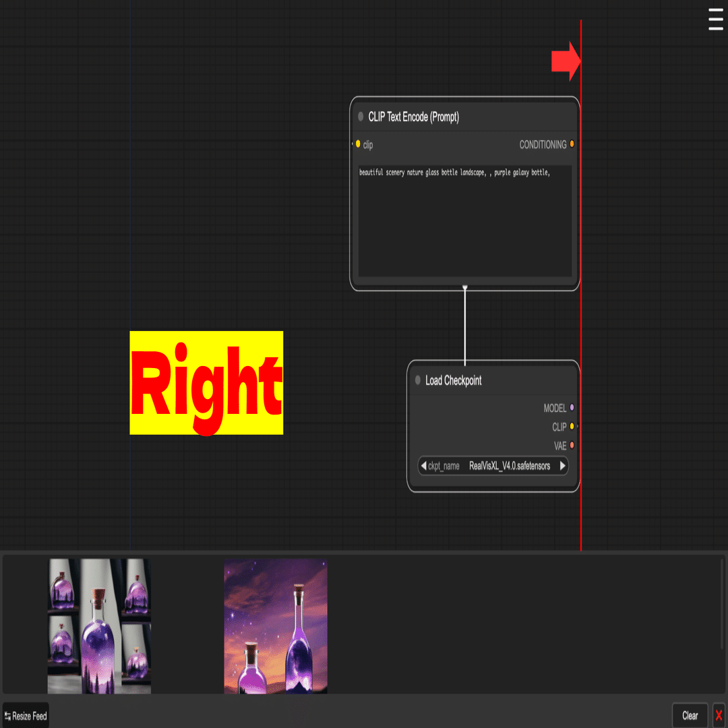The image size is (728, 728).
Task: Click the image feed vertical scrollbar
Action: 722,603
